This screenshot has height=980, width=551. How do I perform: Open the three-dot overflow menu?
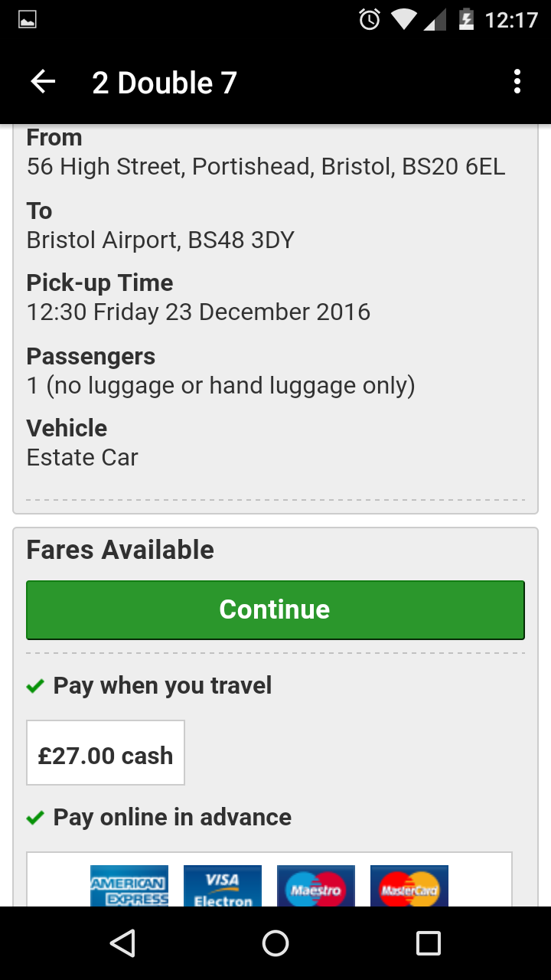click(517, 82)
